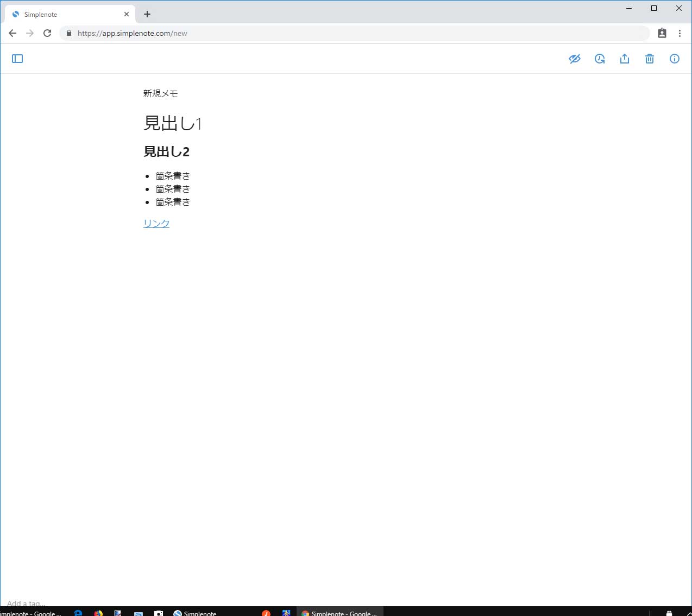Click the browser back arrow
The width and height of the screenshot is (692, 616).
12,33
